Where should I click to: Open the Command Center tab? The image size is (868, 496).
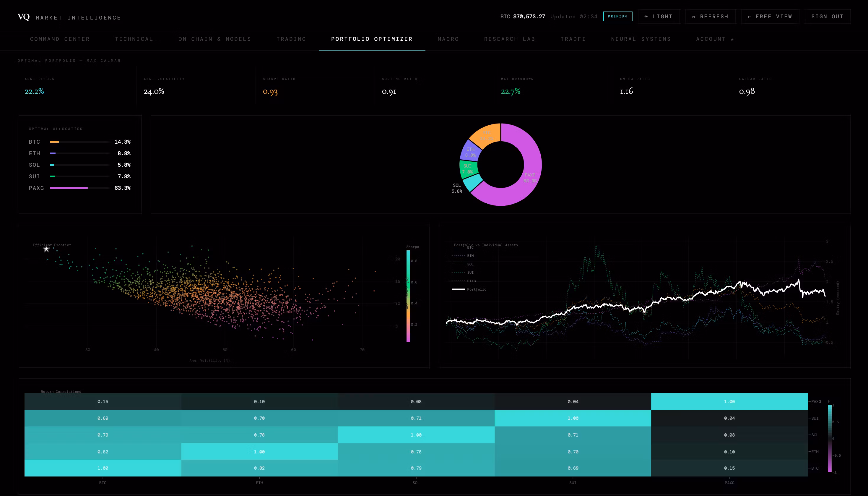pos(60,39)
